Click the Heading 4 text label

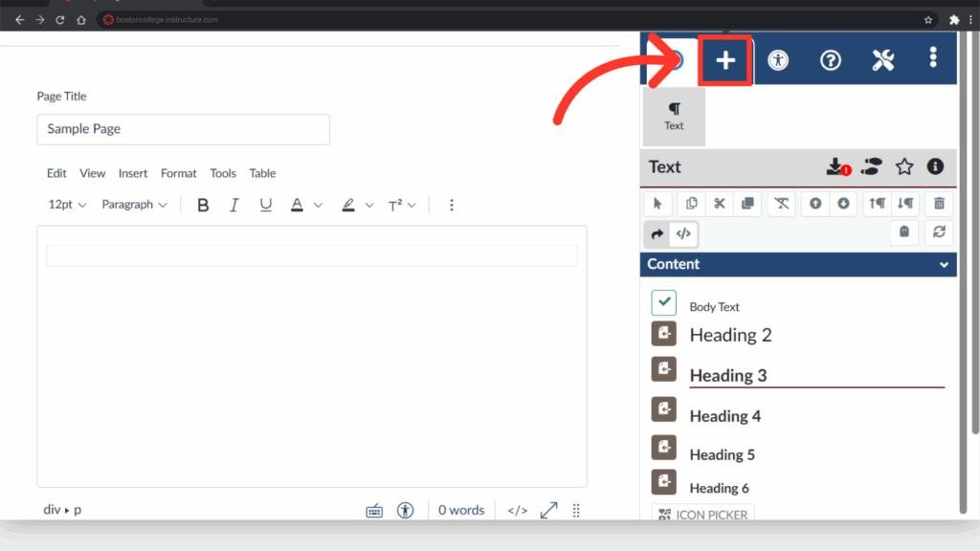click(x=725, y=416)
